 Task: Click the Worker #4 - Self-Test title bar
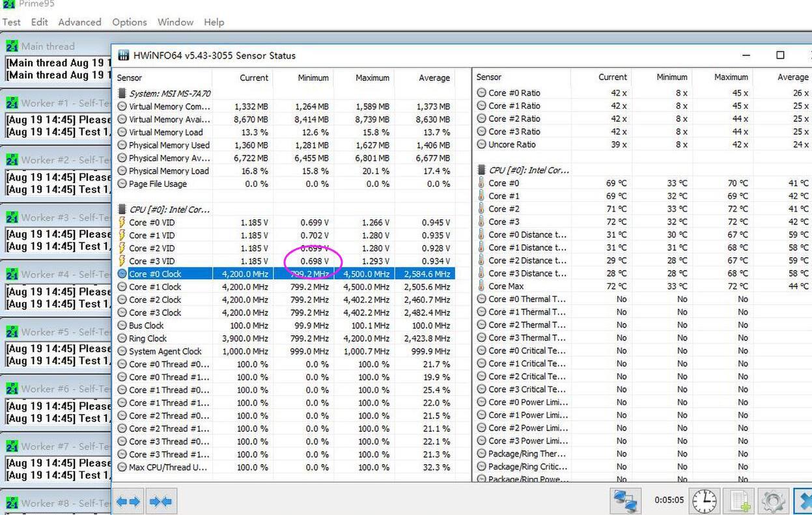click(57, 274)
